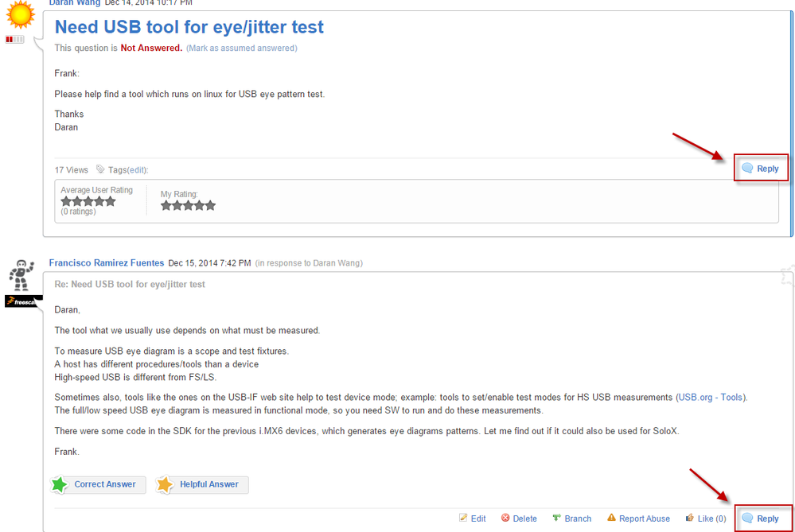Click Francisco's robot avatar icon
This screenshot has height=532, width=795.
point(21,278)
